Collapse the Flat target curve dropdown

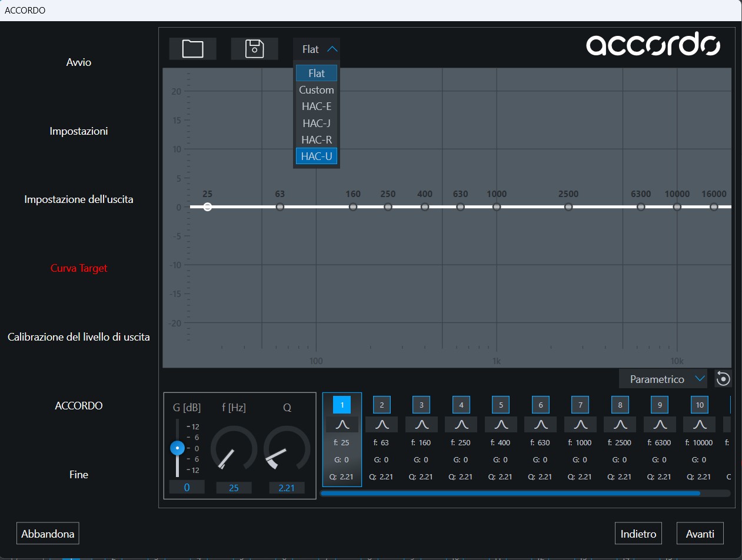(x=317, y=49)
